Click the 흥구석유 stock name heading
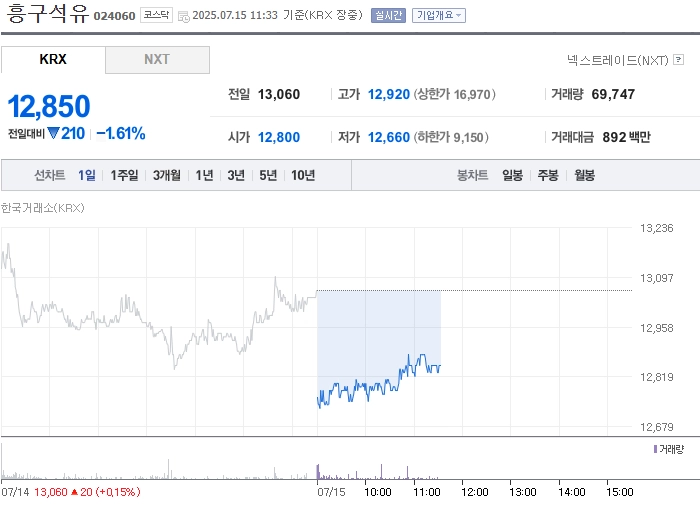 click(x=48, y=13)
